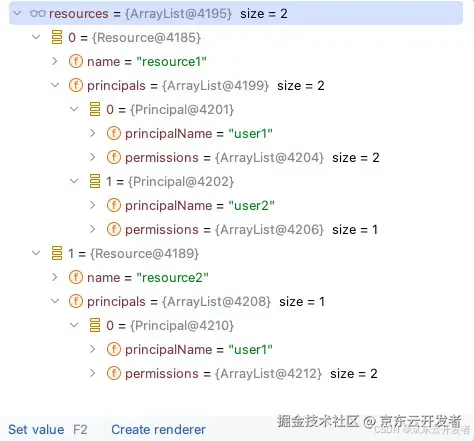
Task: Select the {Principal@4210} object text
Action: click(x=182, y=326)
